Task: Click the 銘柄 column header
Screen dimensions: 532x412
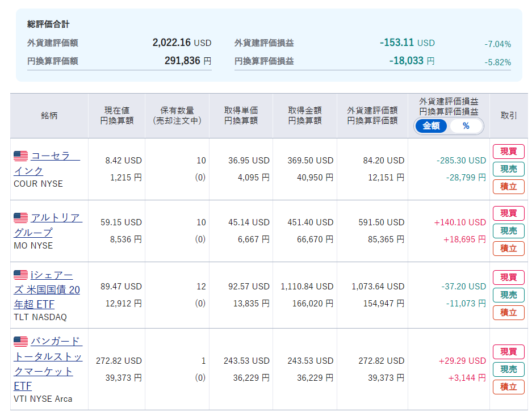Action: tap(49, 116)
